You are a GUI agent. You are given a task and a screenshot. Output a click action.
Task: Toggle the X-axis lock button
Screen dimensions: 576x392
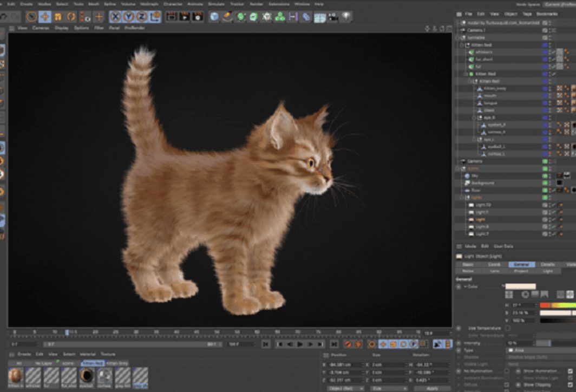tap(116, 17)
